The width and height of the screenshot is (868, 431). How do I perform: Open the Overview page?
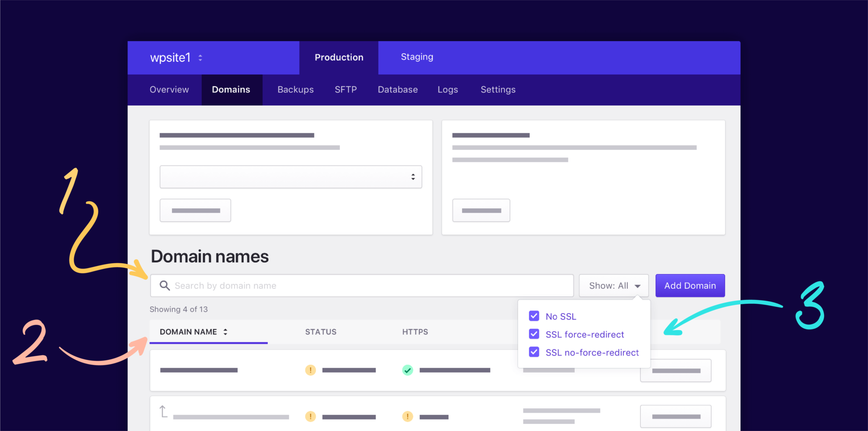tap(169, 89)
